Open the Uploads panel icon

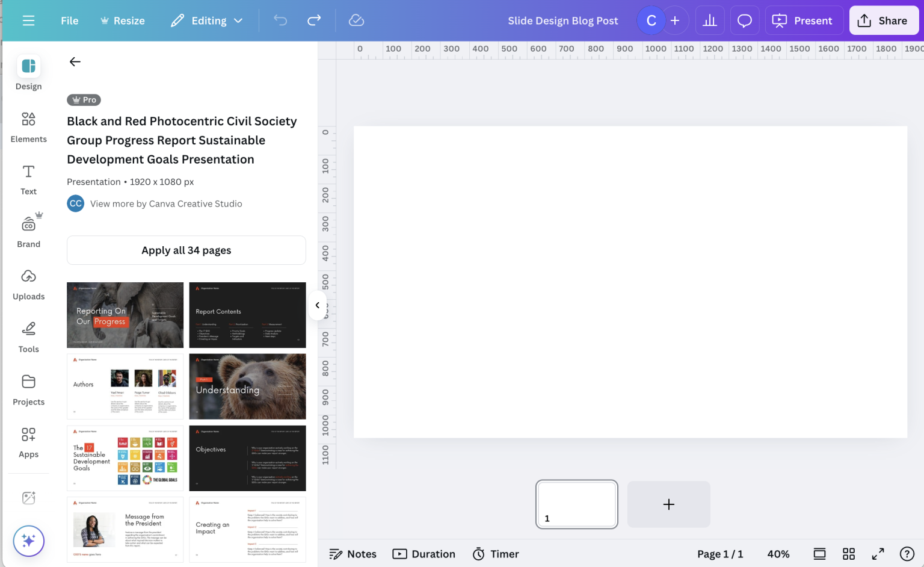point(28,283)
